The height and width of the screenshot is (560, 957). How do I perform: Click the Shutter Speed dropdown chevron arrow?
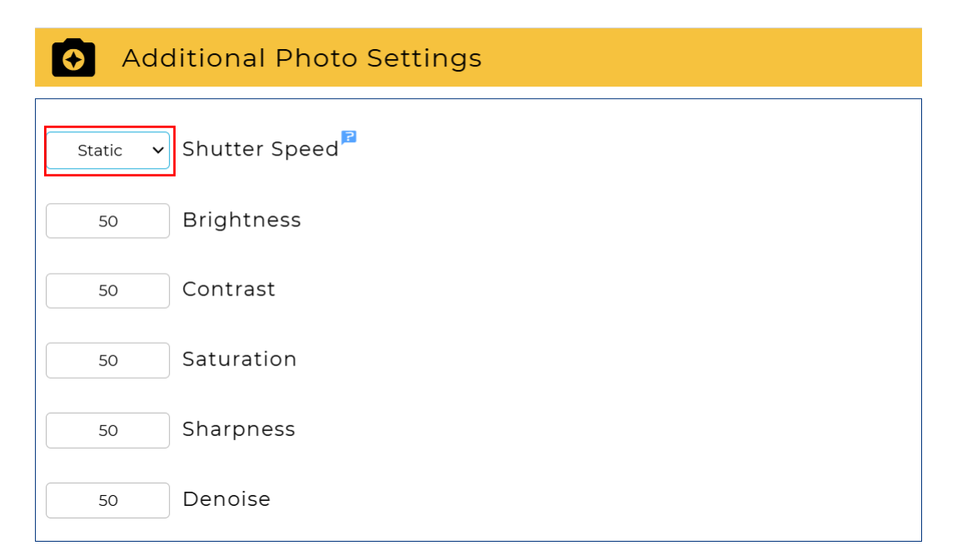point(158,151)
